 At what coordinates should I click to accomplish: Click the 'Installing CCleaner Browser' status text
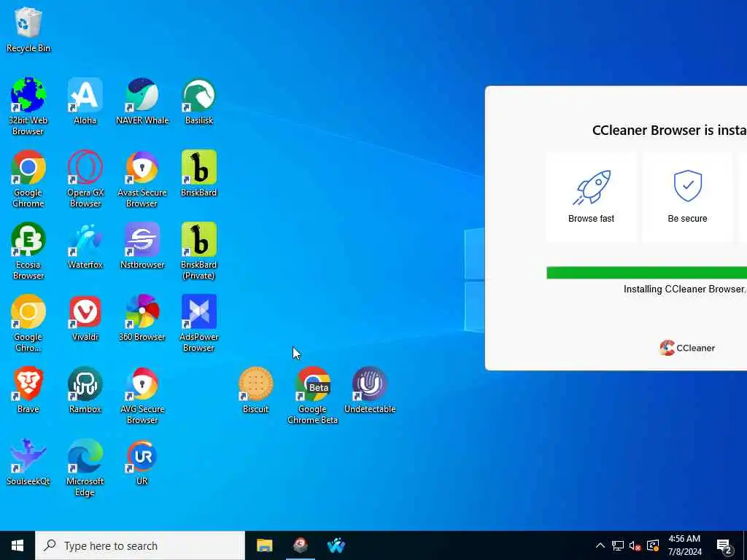coord(685,289)
